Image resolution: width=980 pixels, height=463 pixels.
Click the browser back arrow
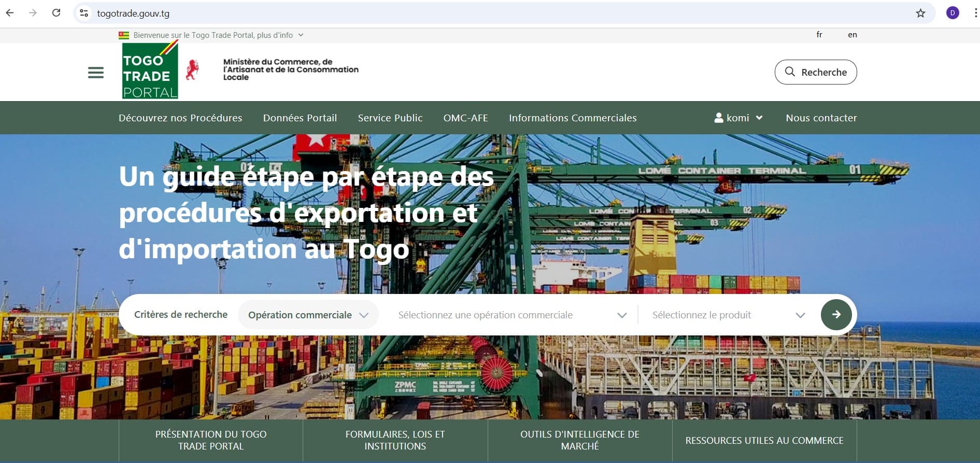point(10,13)
